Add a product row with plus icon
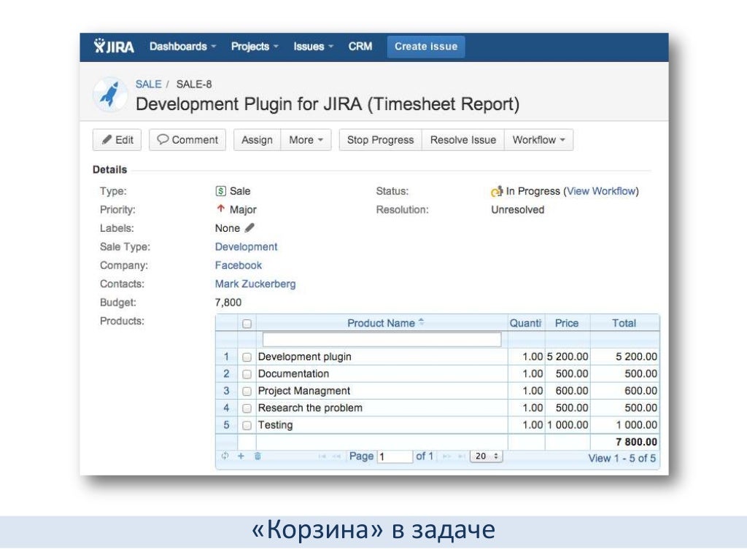 241,456
